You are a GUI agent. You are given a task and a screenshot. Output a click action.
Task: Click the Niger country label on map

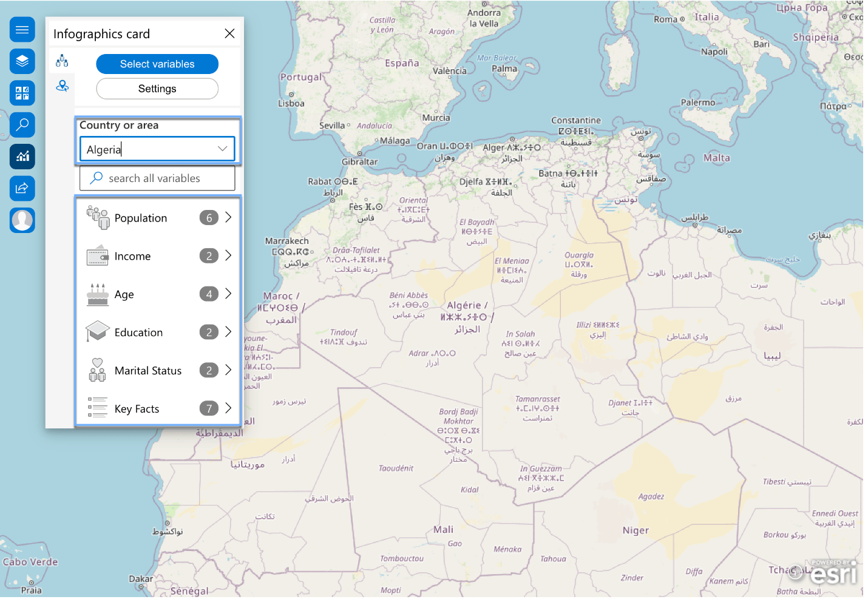[636, 530]
